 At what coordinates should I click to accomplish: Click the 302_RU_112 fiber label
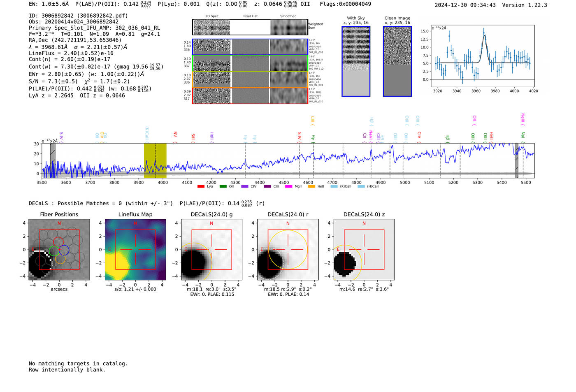(316, 69)
